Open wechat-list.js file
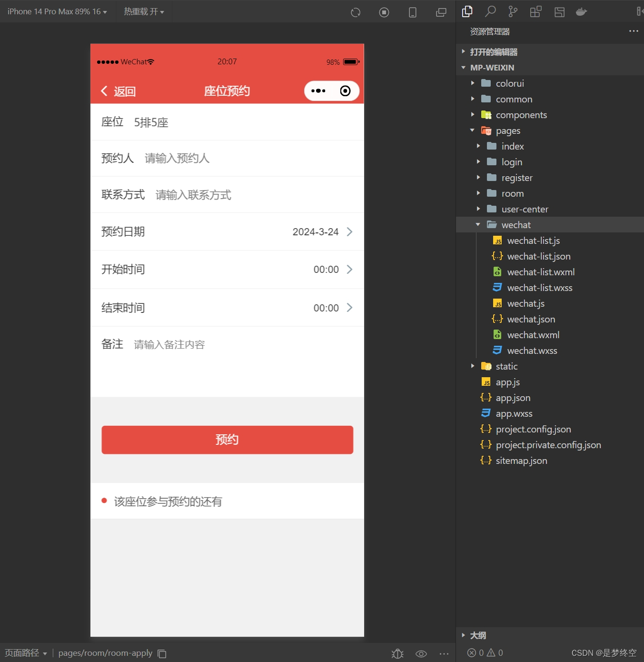 pos(550,241)
